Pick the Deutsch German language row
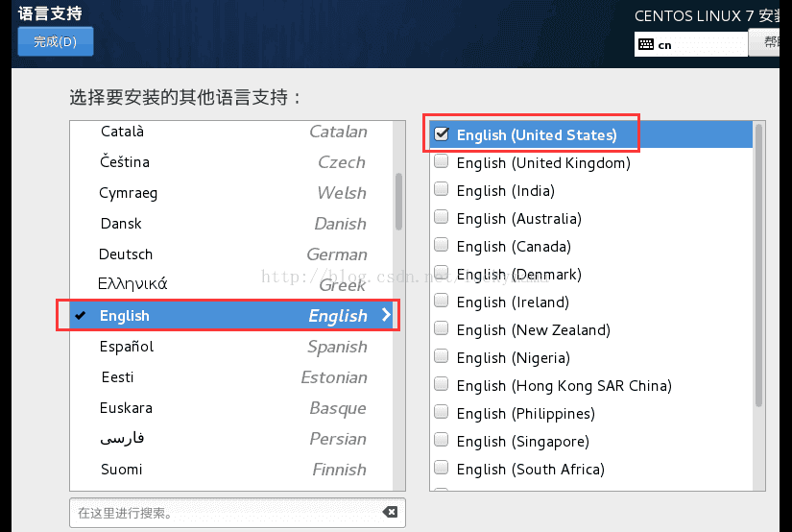The image size is (792, 532). 230,254
